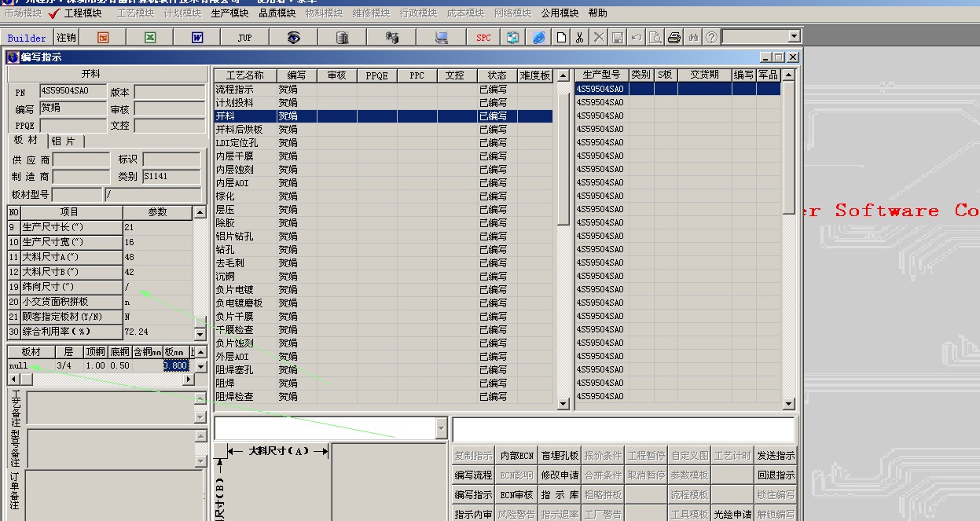Click the delete X icon
980x521 pixels.
(x=599, y=37)
